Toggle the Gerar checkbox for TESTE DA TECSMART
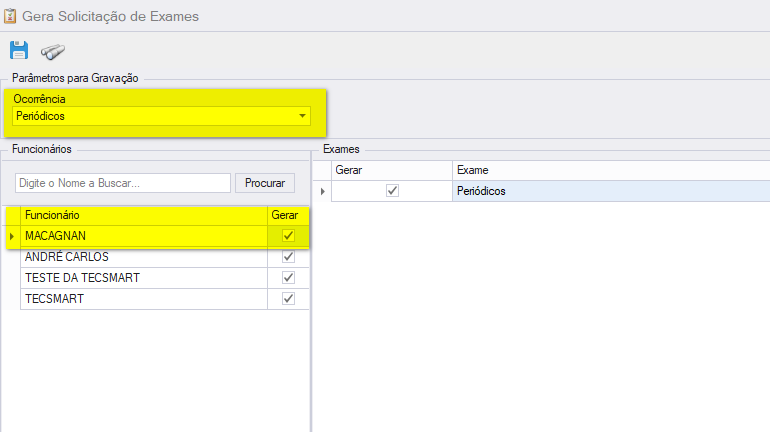The image size is (770, 432). coord(288,278)
